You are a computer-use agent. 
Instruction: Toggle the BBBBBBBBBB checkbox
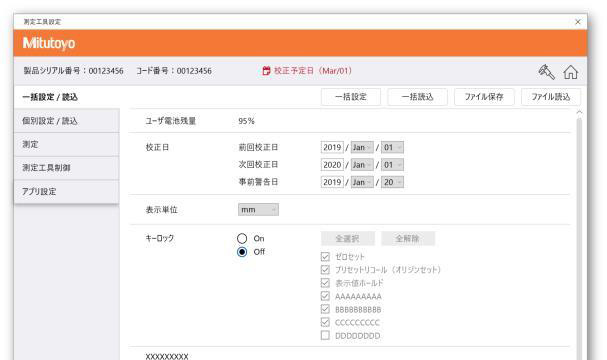click(325, 309)
